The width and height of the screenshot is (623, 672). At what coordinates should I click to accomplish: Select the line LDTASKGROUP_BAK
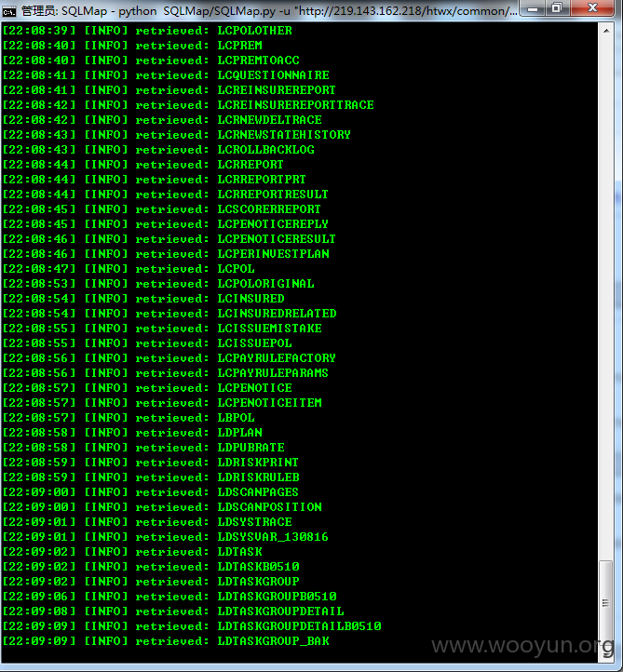click(x=166, y=641)
